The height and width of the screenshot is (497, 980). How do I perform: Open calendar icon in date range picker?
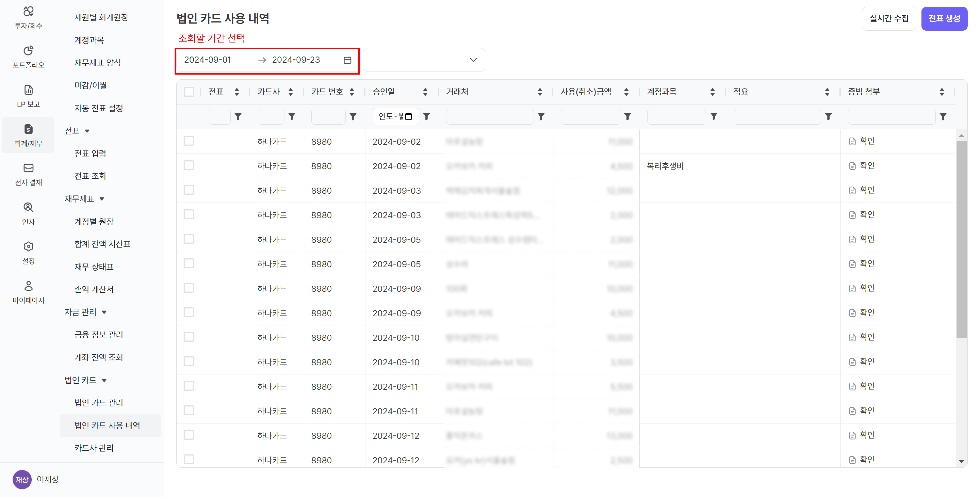[x=347, y=60]
